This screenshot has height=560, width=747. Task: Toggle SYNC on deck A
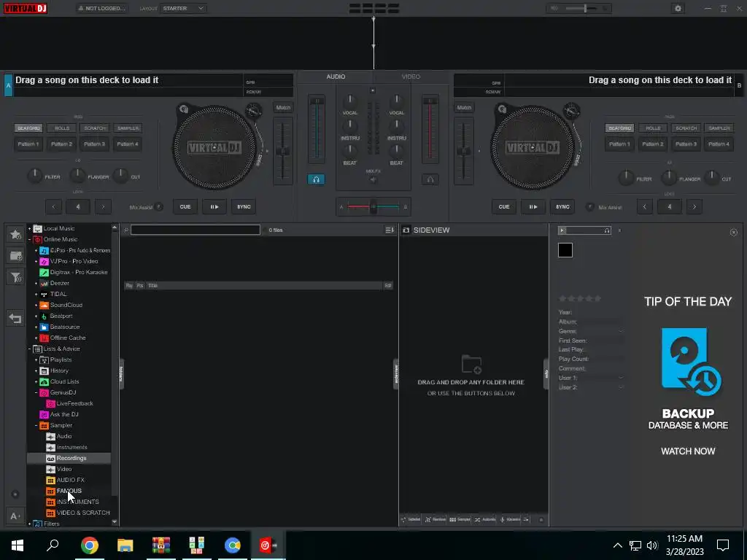244,206
